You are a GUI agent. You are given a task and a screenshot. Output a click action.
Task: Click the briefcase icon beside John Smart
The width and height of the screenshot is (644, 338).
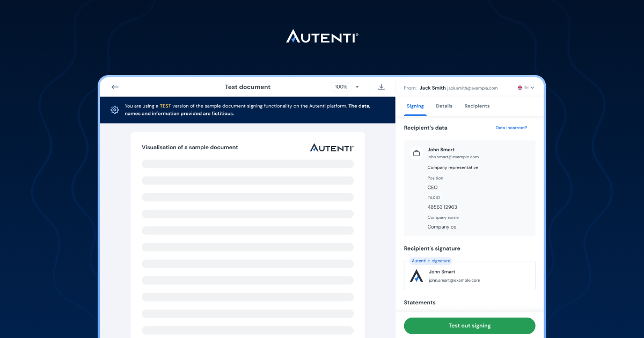[x=416, y=153]
